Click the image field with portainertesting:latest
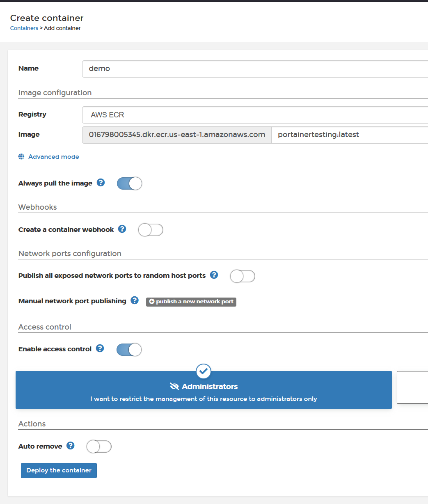Viewport: 428px width, 504px height. pyautogui.click(x=350, y=135)
